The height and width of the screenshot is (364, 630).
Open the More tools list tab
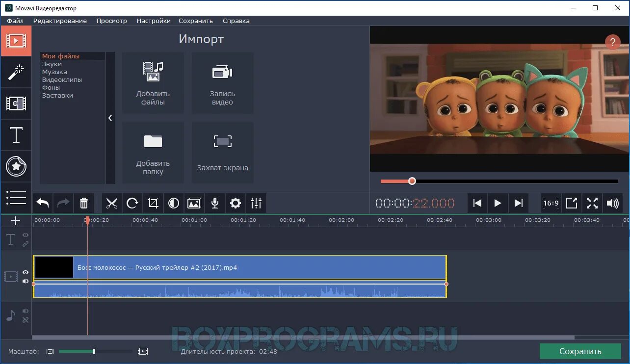pyautogui.click(x=16, y=197)
